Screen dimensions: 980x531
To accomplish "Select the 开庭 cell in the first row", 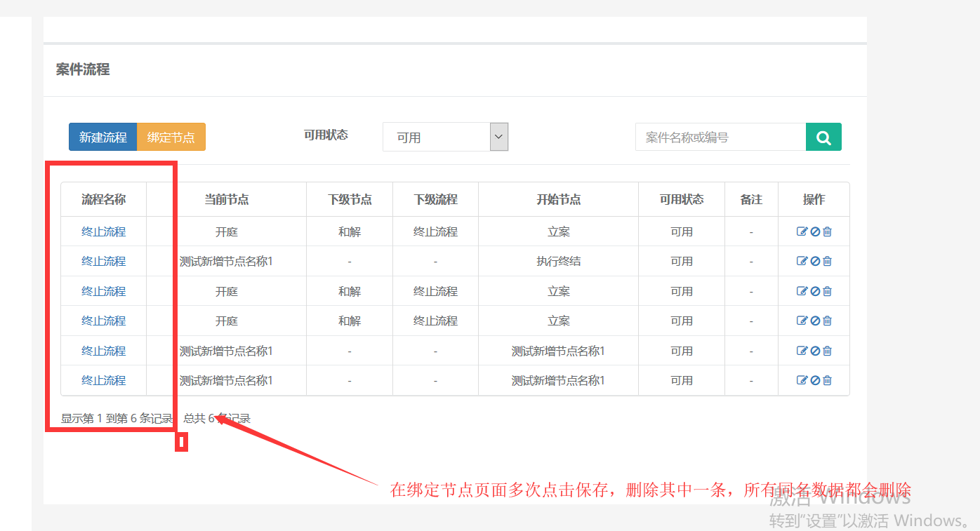I will pos(226,231).
